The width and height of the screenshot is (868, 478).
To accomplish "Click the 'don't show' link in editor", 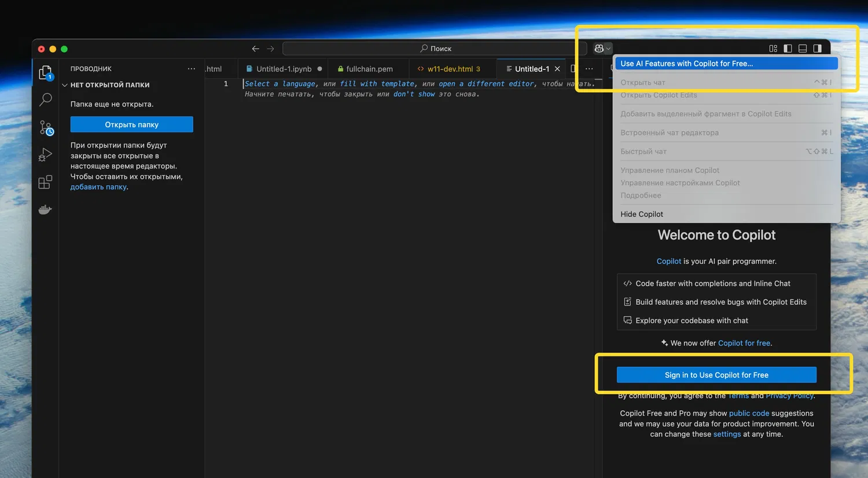I will coord(414,94).
